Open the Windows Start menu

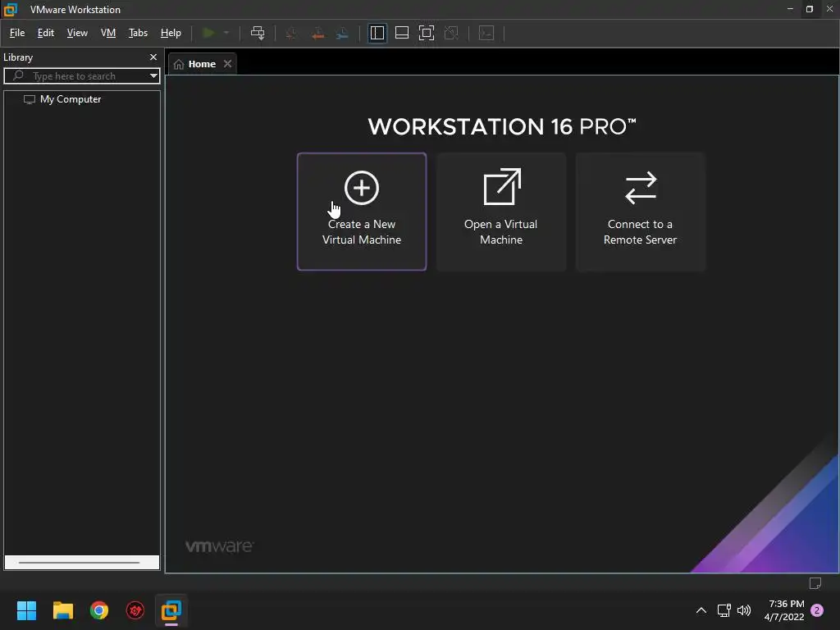pyautogui.click(x=26, y=610)
